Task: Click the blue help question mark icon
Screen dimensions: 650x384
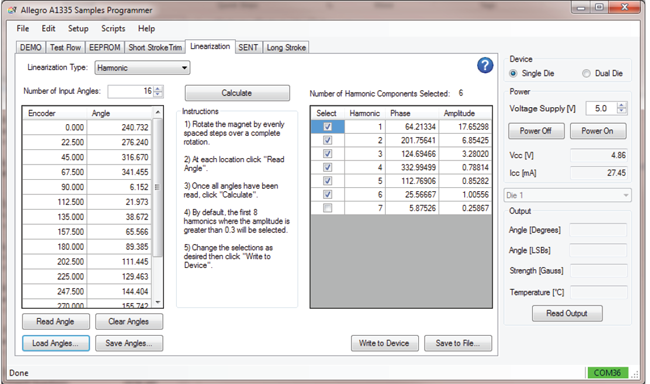Action: point(485,65)
